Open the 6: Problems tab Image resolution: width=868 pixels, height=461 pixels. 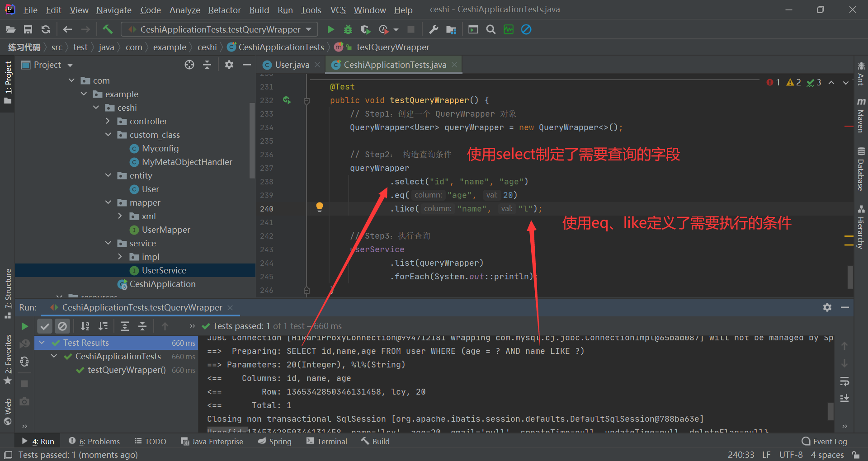click(x=94, y=442)
